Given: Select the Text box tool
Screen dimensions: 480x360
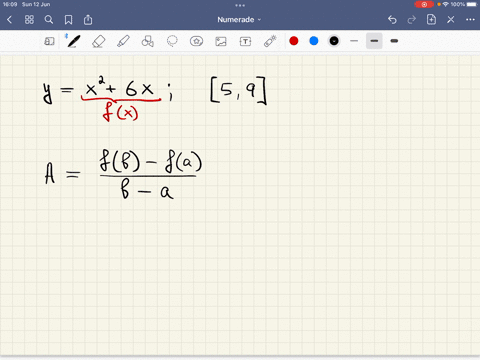Looking at the screenshot, I should [245, 41].
